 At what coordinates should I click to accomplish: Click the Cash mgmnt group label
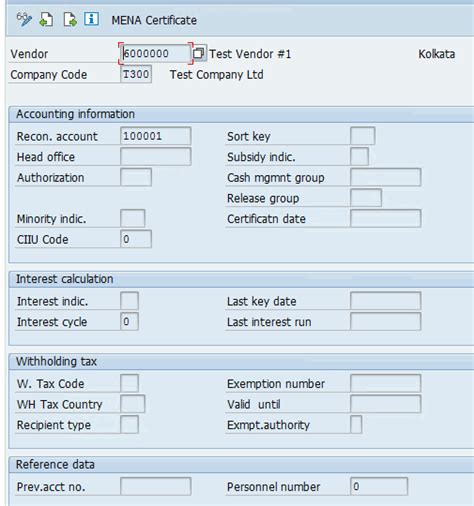coord(276,178)
